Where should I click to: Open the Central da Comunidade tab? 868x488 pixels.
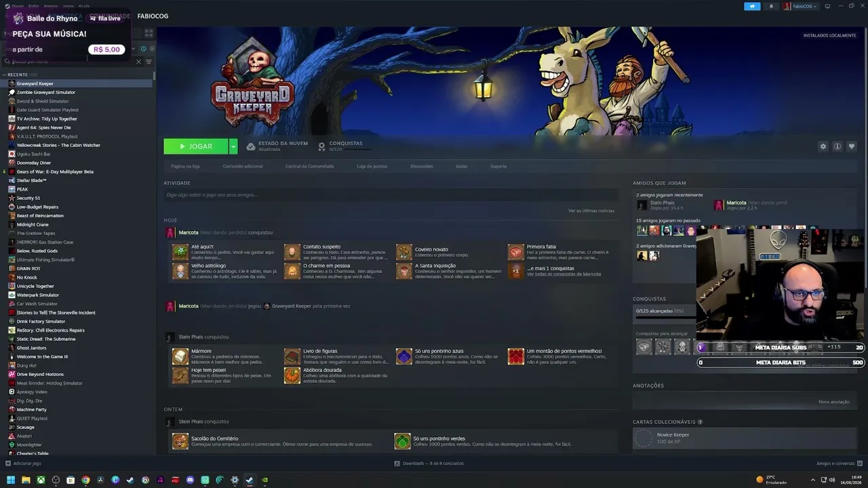[310, 166]
